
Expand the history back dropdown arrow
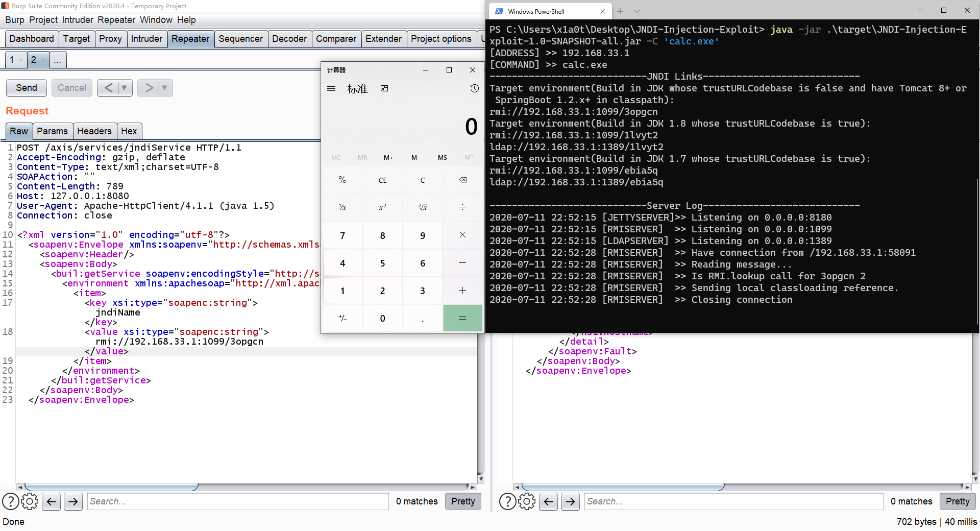click(x=125, y=88)
